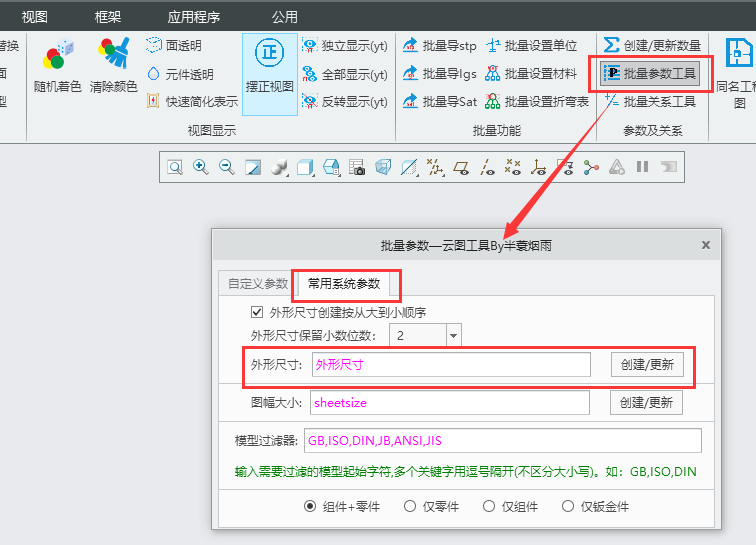Viewport: 756px width, 545px height.
Task: Switch to 自定义参数 tab
Action: point(257,284)
